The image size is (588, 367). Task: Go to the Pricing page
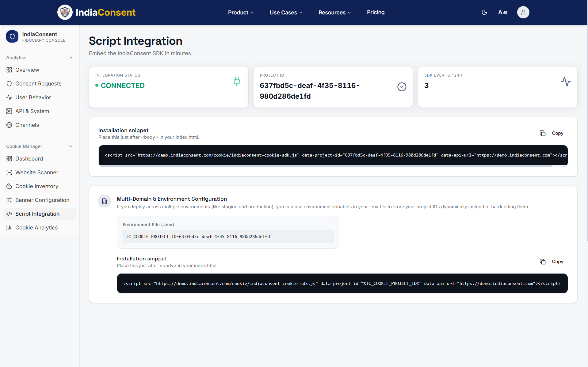point(376,12)
